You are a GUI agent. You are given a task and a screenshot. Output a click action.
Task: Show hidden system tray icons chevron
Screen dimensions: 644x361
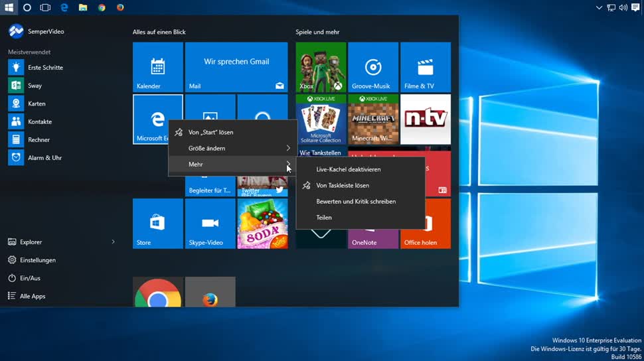point(599,7)
